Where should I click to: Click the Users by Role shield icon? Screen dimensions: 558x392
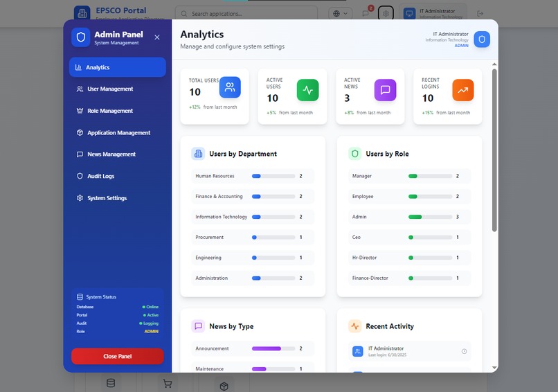point(354,154)
